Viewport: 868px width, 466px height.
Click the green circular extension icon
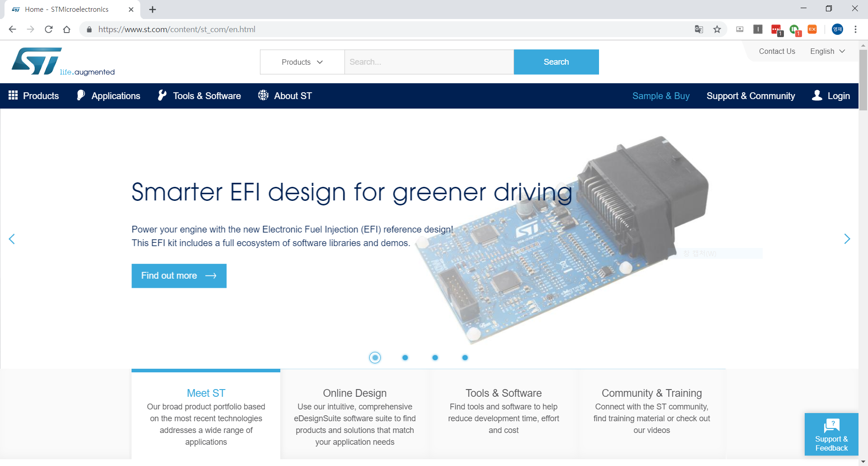click(795, 30)
